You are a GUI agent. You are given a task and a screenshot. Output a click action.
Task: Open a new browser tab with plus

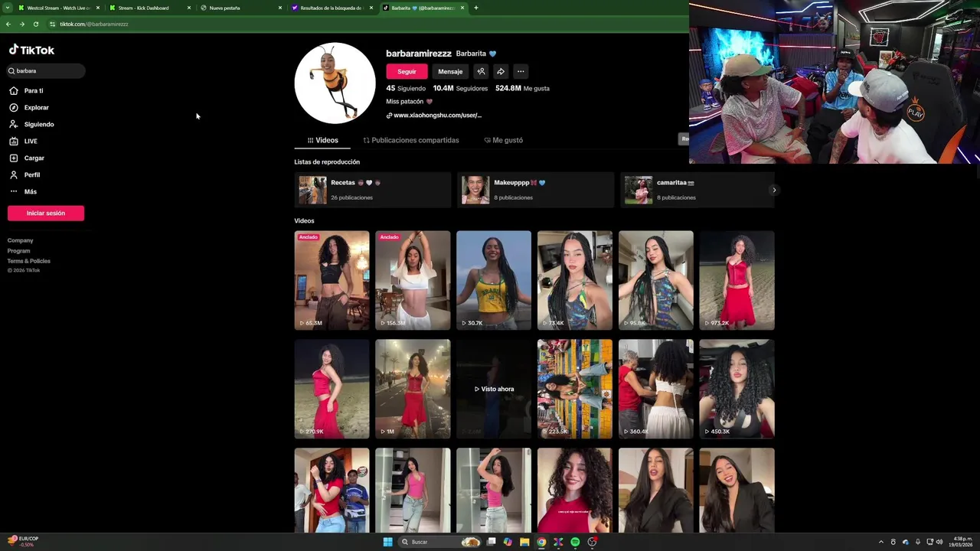pyautogui.click(x=476, y=8)
